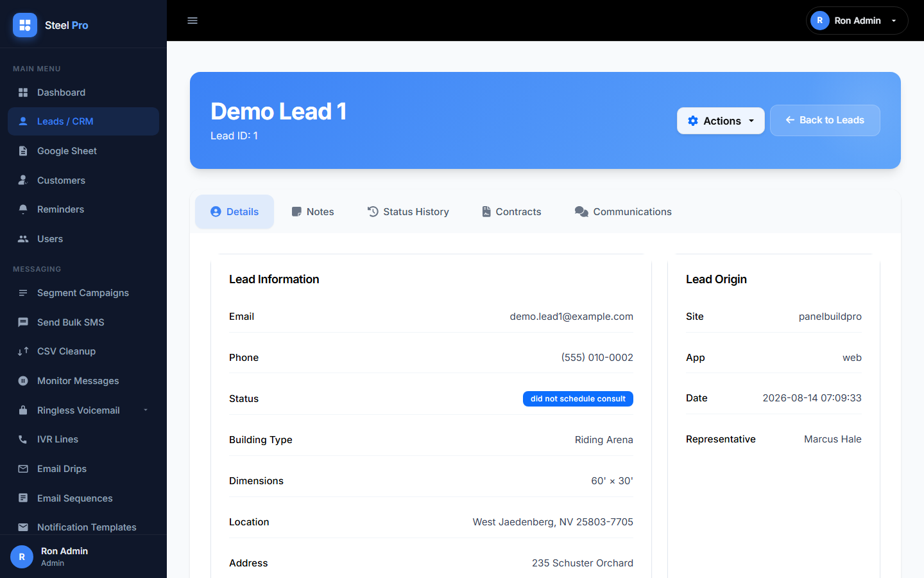Click the site value panelbuildpro
Screen dimensions: 924x578
click(x=830, y=317)
